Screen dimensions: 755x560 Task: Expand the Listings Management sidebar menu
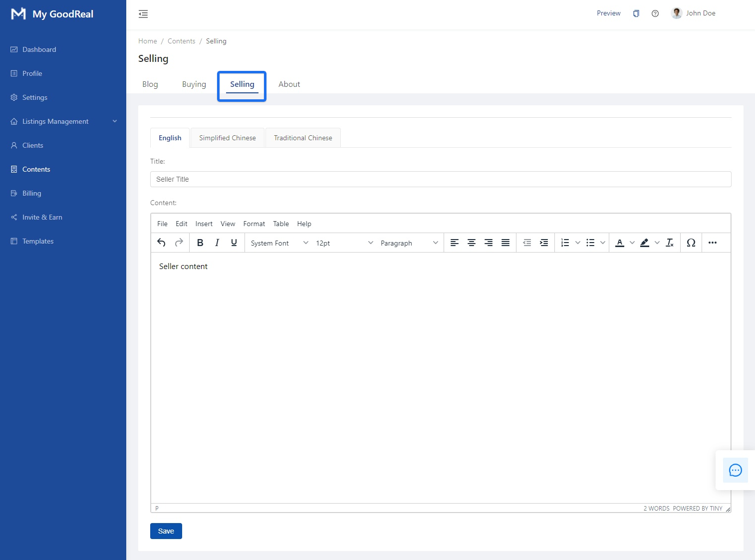(x=64, y=121)
